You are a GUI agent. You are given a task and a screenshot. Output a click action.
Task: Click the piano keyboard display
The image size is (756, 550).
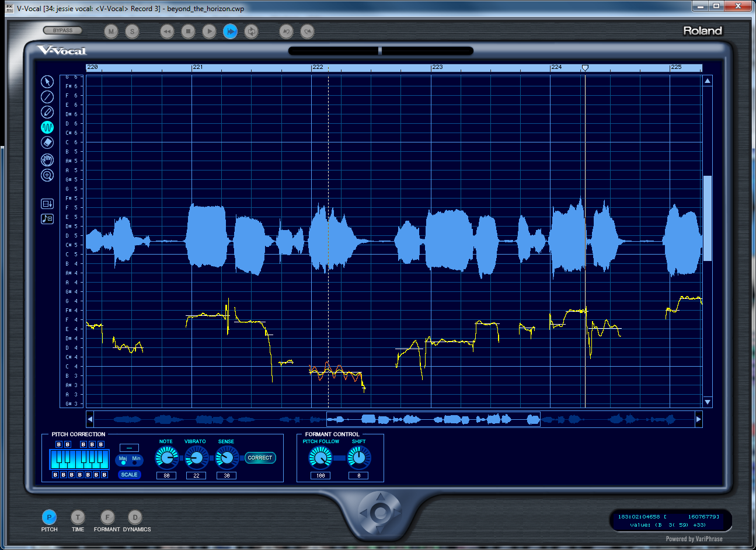click(79, 460)
